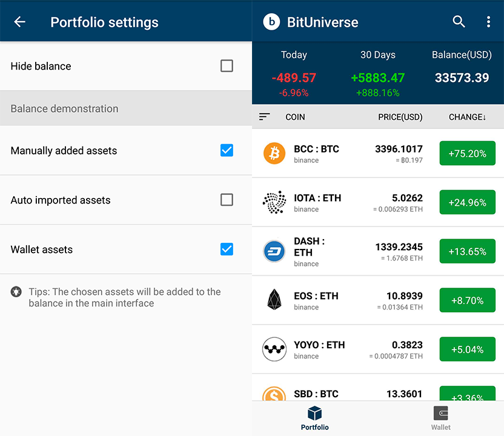Screen dimensions: 504x436
Task: Switch to the Wallet tab
Action: click(x=440, y=418)
